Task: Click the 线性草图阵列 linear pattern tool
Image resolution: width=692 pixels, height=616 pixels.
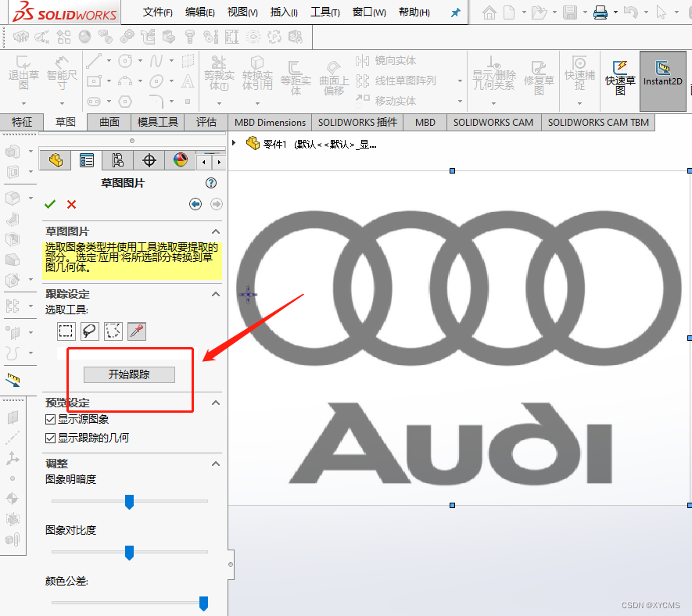Action: coord(396,81)
